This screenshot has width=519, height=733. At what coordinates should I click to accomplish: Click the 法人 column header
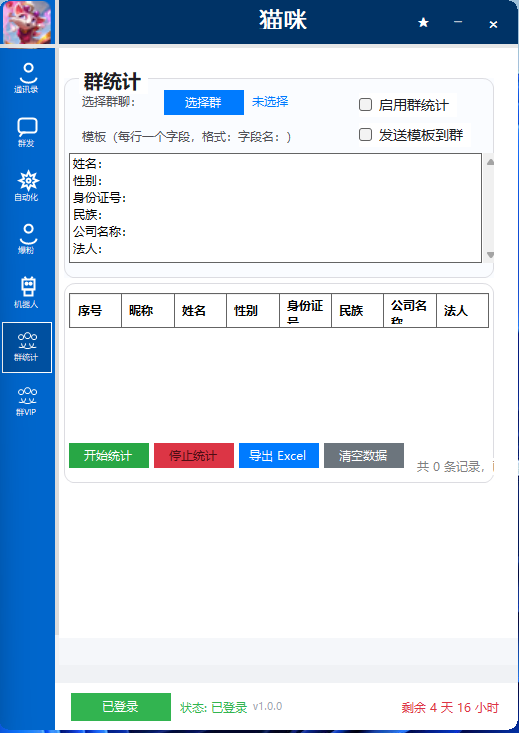tap(462, 310)
